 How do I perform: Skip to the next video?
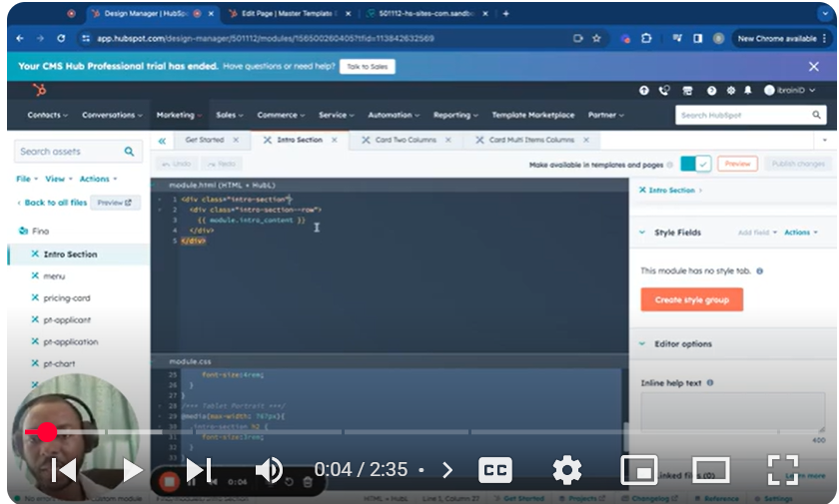click(x=199, y=470)
